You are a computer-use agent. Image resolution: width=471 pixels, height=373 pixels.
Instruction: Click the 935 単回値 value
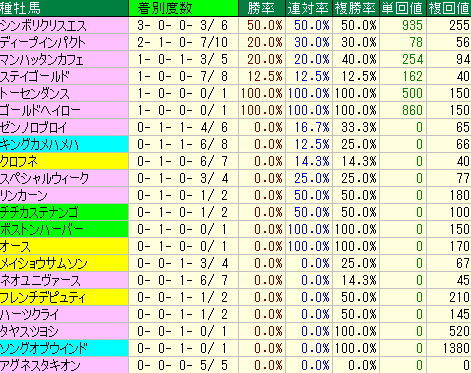click(412, 25)
